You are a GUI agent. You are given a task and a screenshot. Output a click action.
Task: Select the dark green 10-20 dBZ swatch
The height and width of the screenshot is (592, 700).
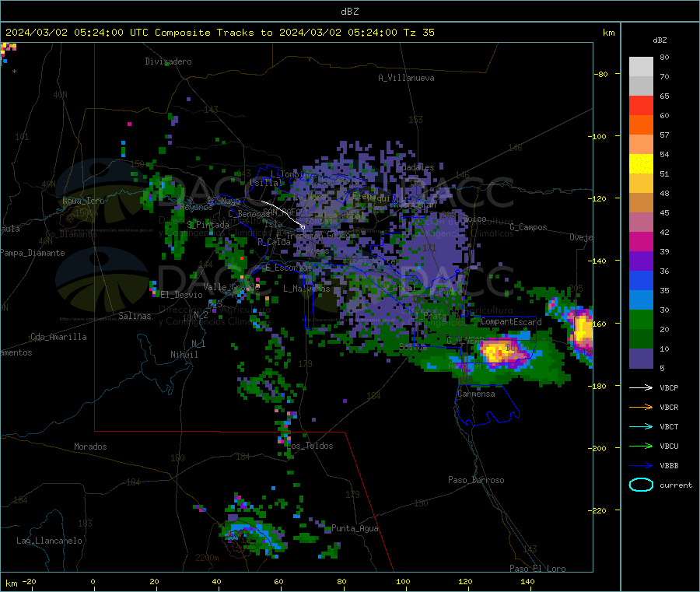click(x=641, y=339)
